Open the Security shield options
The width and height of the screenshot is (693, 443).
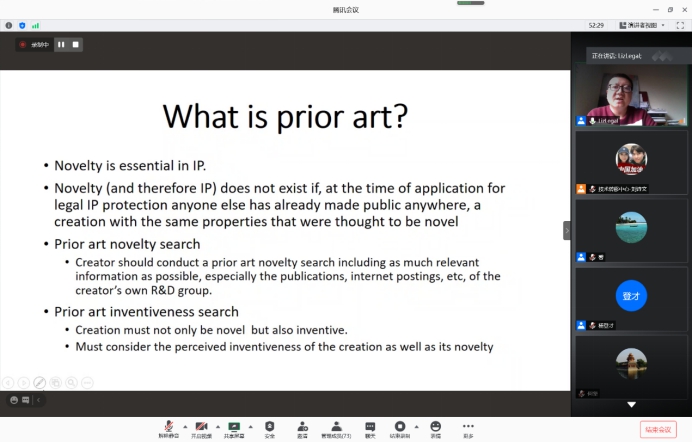click(269, 427)
